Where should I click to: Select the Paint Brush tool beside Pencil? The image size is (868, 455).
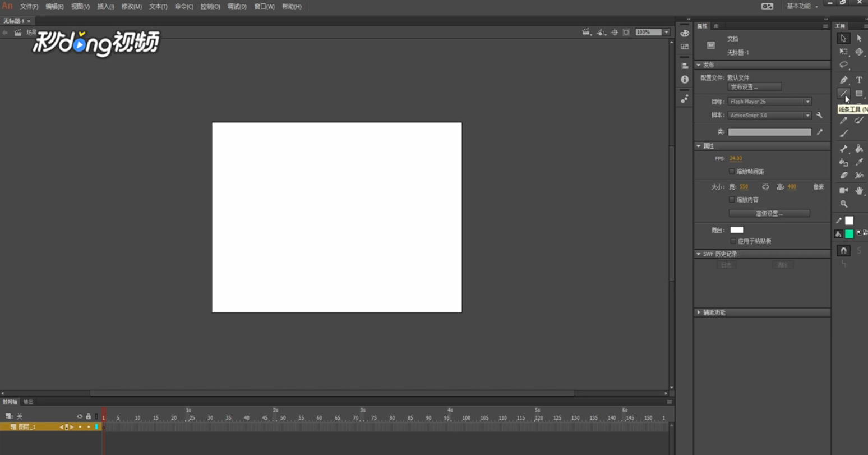click(859, 120)
